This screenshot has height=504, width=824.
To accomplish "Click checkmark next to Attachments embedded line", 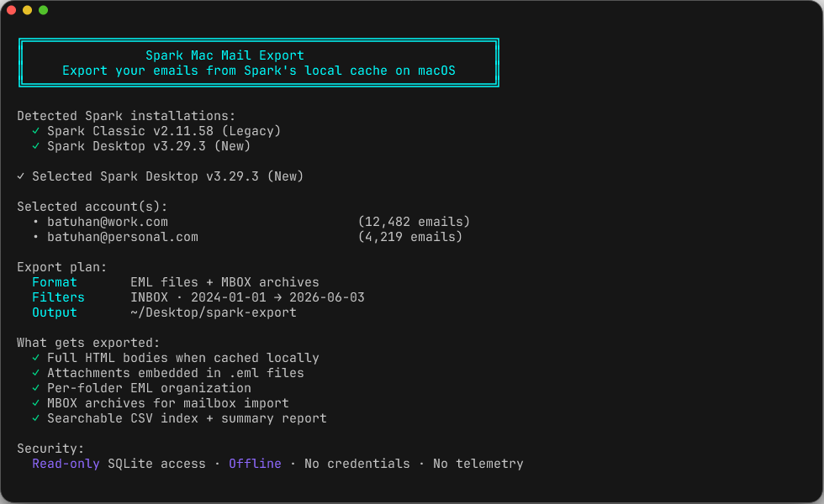I will pyautogui.click(x=35, y=373).
